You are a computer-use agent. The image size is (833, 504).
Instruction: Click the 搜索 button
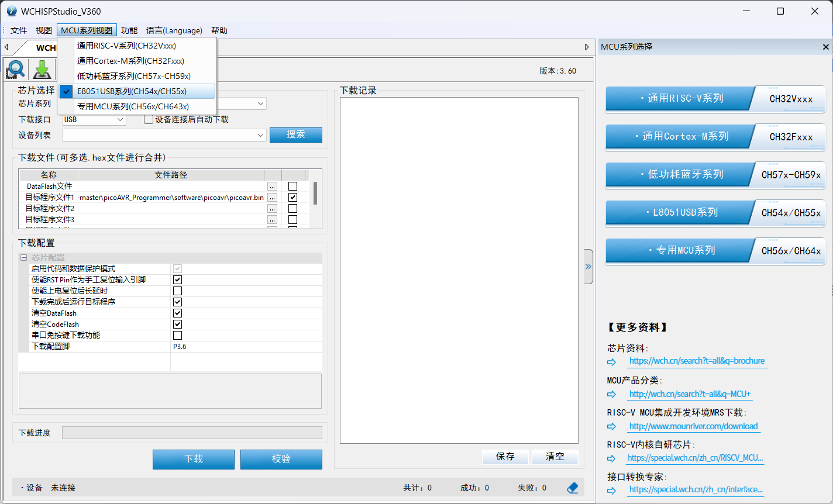click(295, 134)
